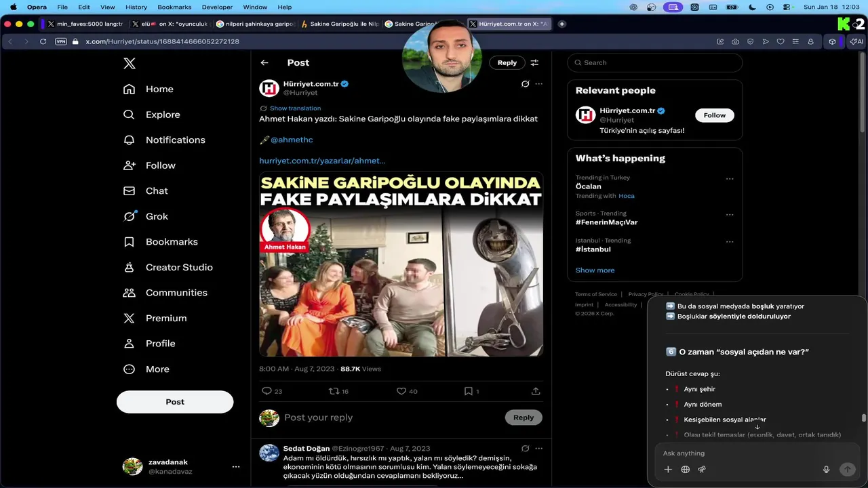The height and width of the screenshot is (488, 868).
Task: Click grey Reply button beside reply field
Action: [524, 418]
